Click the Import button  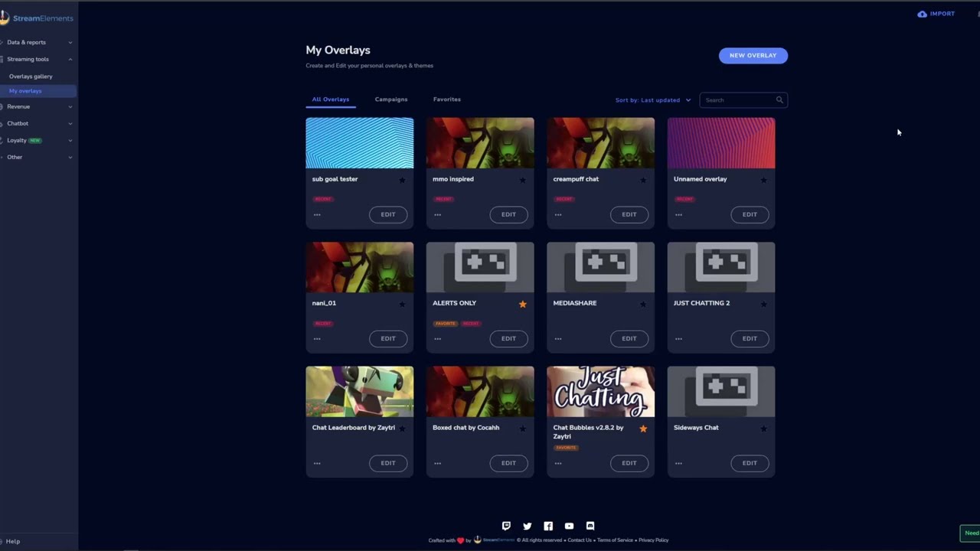pyautogui.click(x=936, y=14)
